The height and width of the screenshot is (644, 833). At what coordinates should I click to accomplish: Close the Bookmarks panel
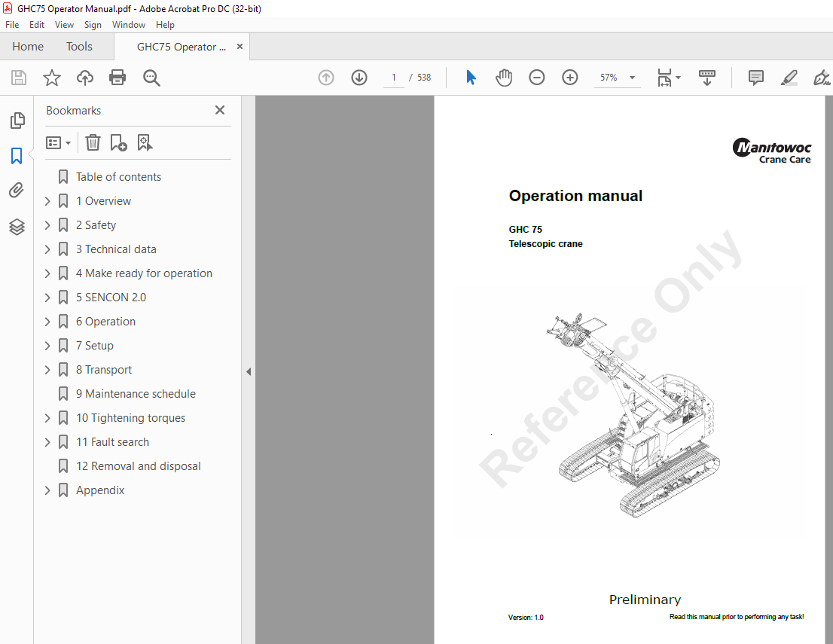point(220,110)
